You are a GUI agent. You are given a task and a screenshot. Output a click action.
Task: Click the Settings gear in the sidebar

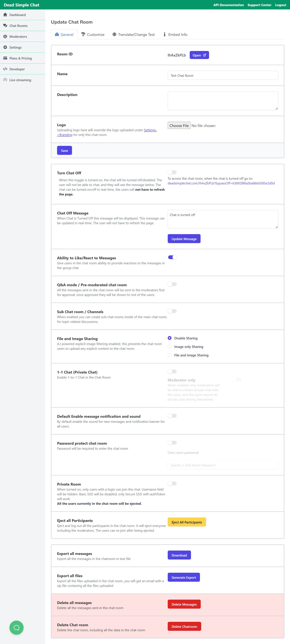click(5, 47)
